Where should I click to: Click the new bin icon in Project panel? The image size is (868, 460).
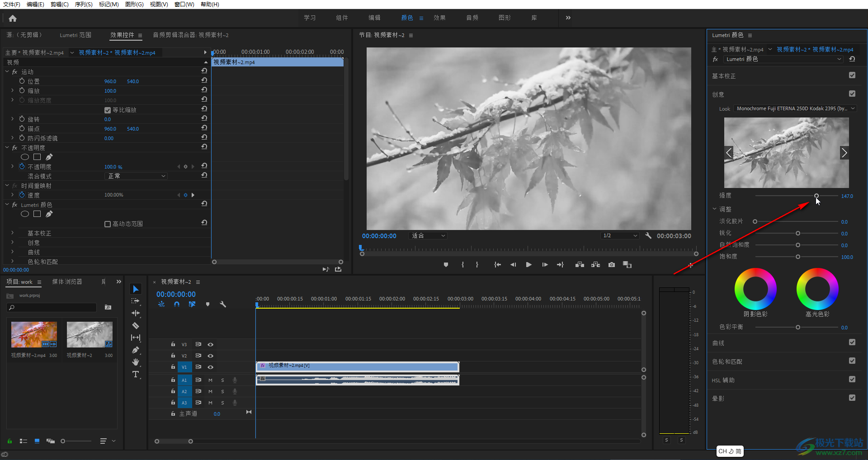point(108,307)
